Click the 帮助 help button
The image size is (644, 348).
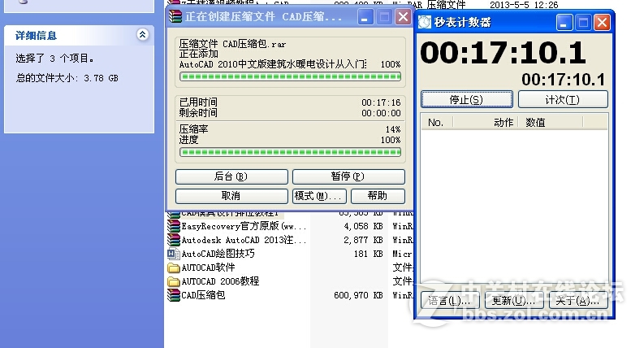coord(378,196)
